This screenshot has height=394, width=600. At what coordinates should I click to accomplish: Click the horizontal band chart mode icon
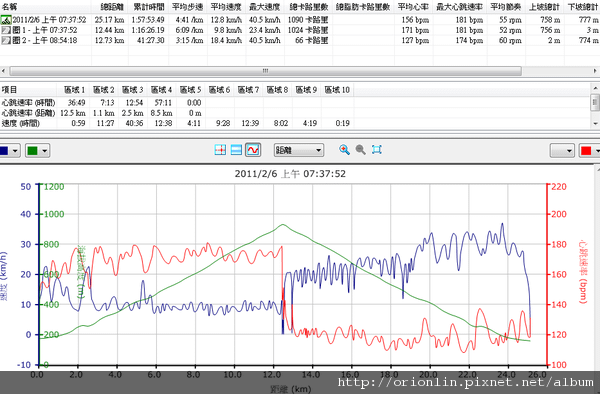tap(236, 150)
